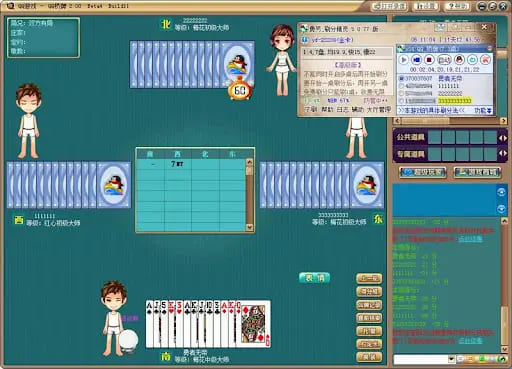Select radio button for account 22222222

(x=402, y=93)
